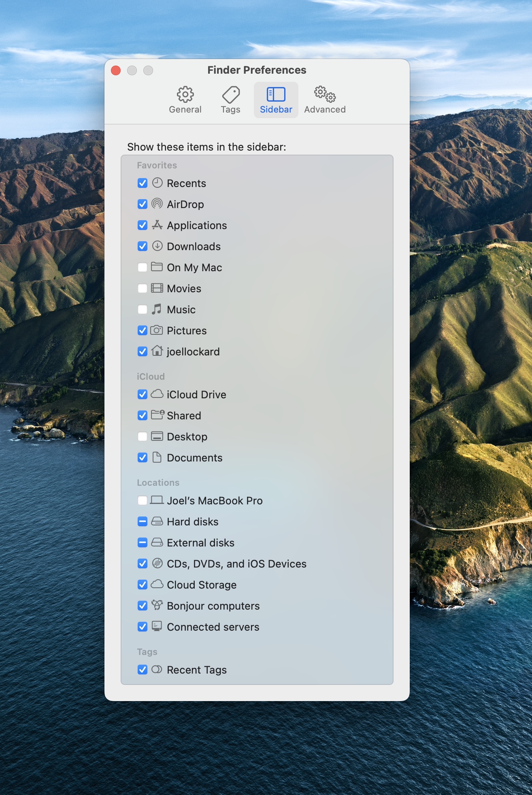Click the Downloads arrow icon
Screen dimensions: 532x795
pos(157,246)
